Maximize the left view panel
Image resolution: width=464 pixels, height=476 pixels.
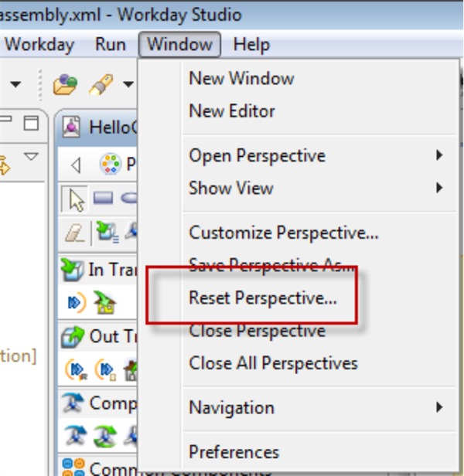[31, 124]
